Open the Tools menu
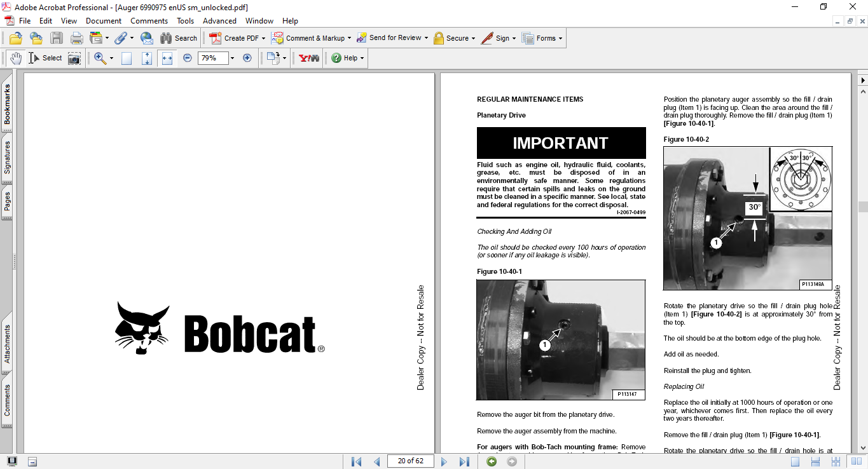This screenshot has height=469, width=868. (x=186, y=21)
